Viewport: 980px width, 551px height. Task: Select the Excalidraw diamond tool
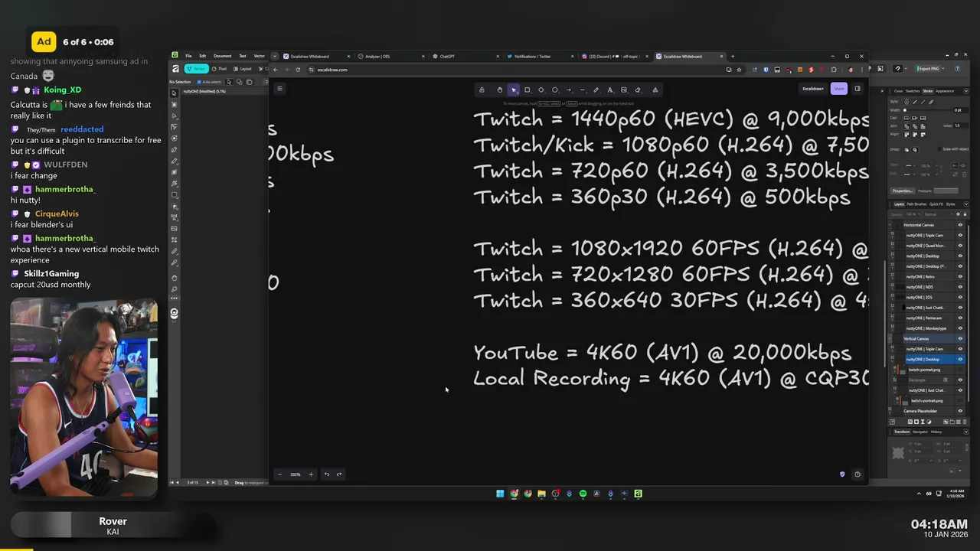click(541, 90)
